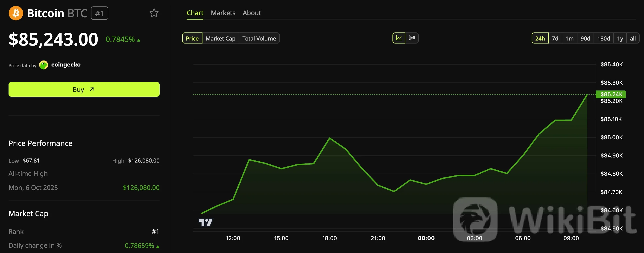Click the High $126,080.00 value
This screenshot has height=253, width=644.
click(x=144, y=160)
